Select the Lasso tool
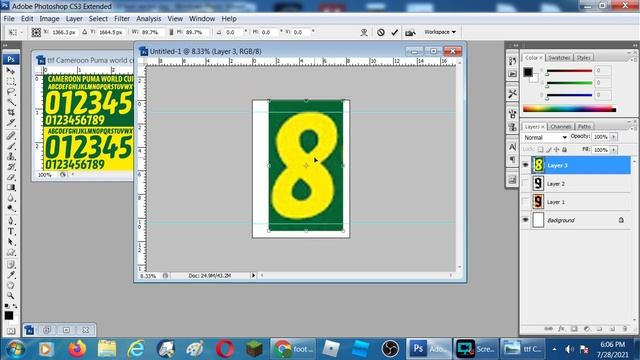The image size is (640, 360). (x=11, y=91)
